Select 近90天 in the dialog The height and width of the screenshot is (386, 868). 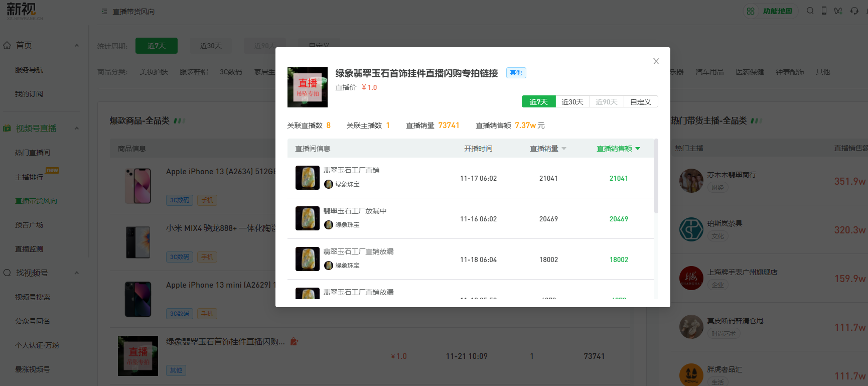pyautogui.click(x=607, y=101)
